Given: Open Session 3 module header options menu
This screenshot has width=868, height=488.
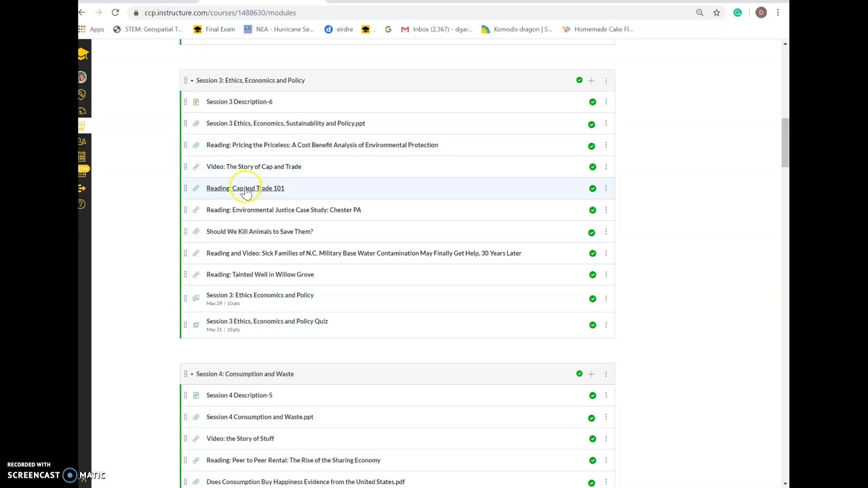Looking at the screenshot, I should [x=606, y=81].
